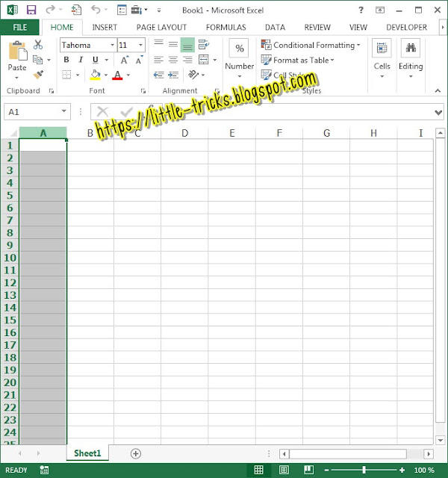Open the yellow Fill Color button
The image size is (448, 478).
(x=95, y=75)
